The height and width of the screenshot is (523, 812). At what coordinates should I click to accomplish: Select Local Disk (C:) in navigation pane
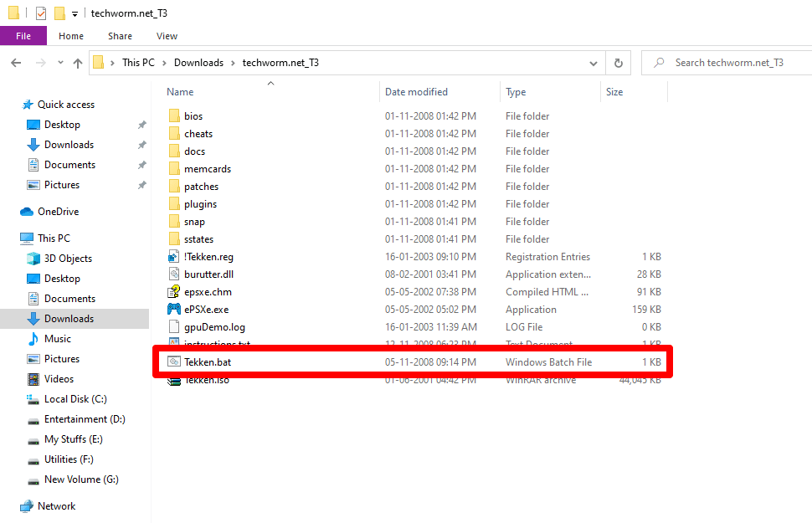click(x=75, y=399)
